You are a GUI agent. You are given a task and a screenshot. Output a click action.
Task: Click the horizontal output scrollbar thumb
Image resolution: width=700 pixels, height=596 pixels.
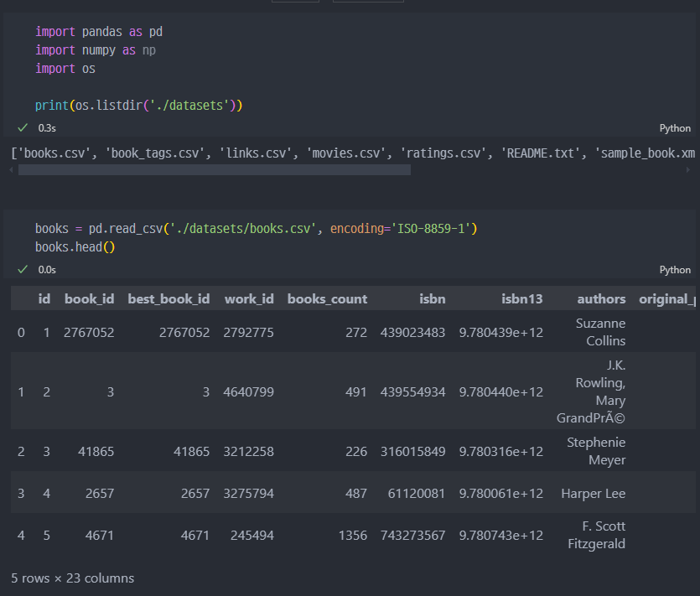coord(215,169)
